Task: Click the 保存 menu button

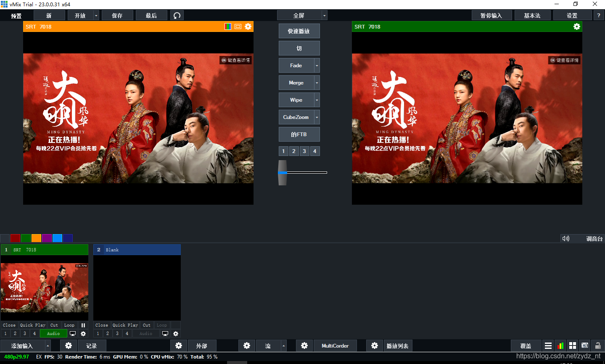Action: pyautogui.click(x=117, y=16)
